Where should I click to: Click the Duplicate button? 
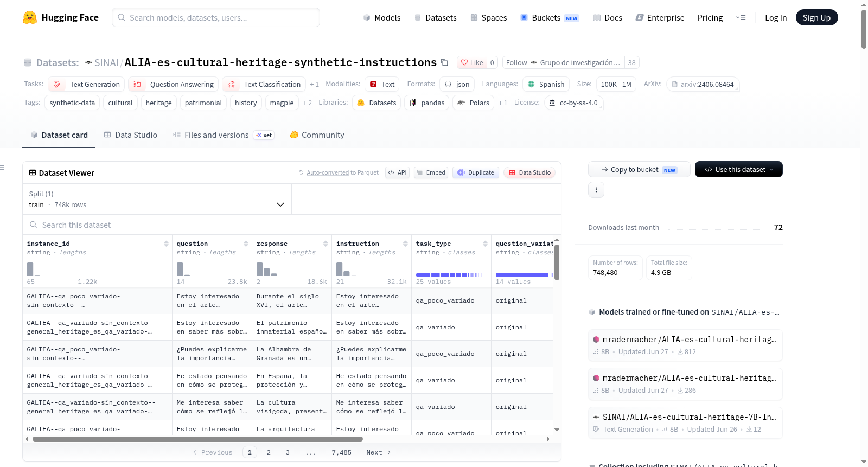[x=475, y=172]
